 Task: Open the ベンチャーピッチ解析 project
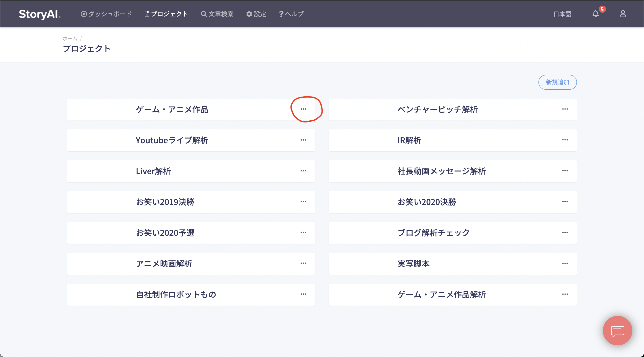(438, 110)
